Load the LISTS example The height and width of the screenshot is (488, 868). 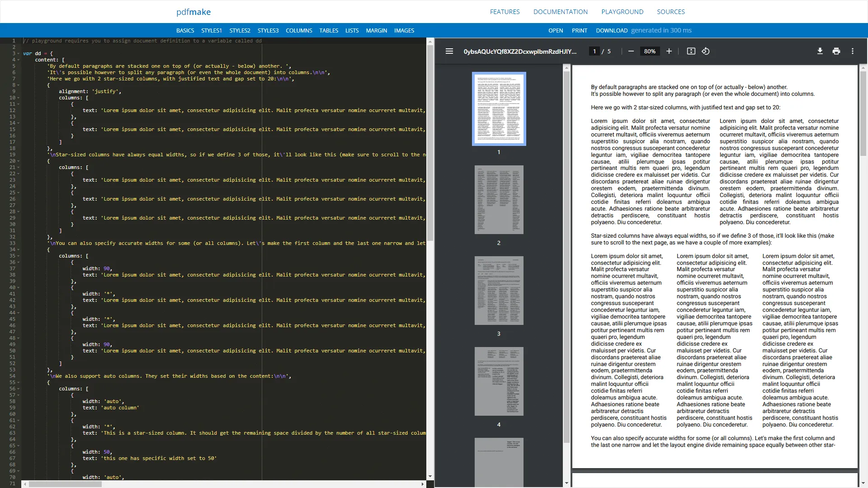352,30
